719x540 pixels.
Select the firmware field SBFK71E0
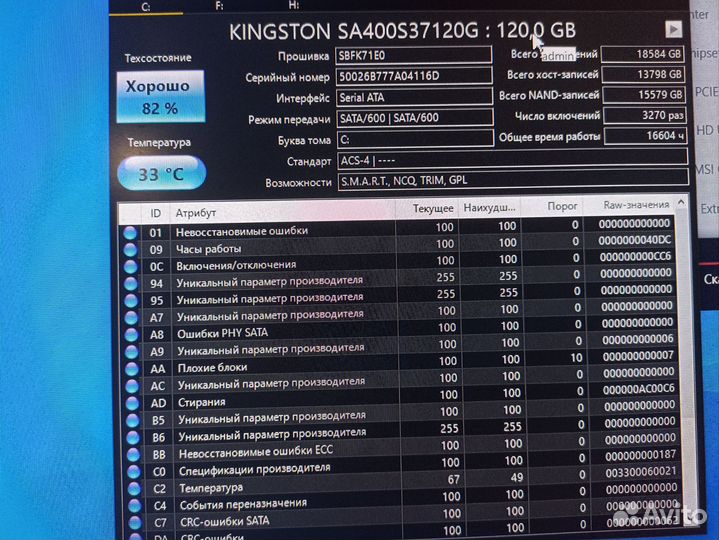point(414,55)
